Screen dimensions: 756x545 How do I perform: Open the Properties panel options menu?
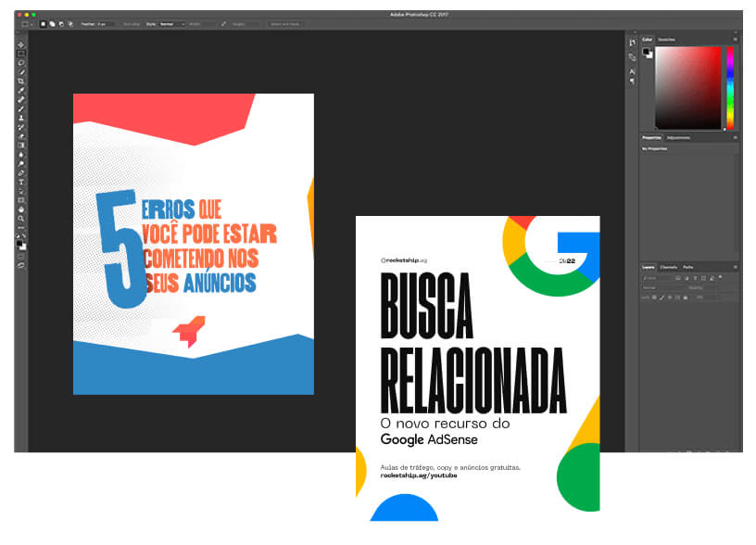coord(736,137)
